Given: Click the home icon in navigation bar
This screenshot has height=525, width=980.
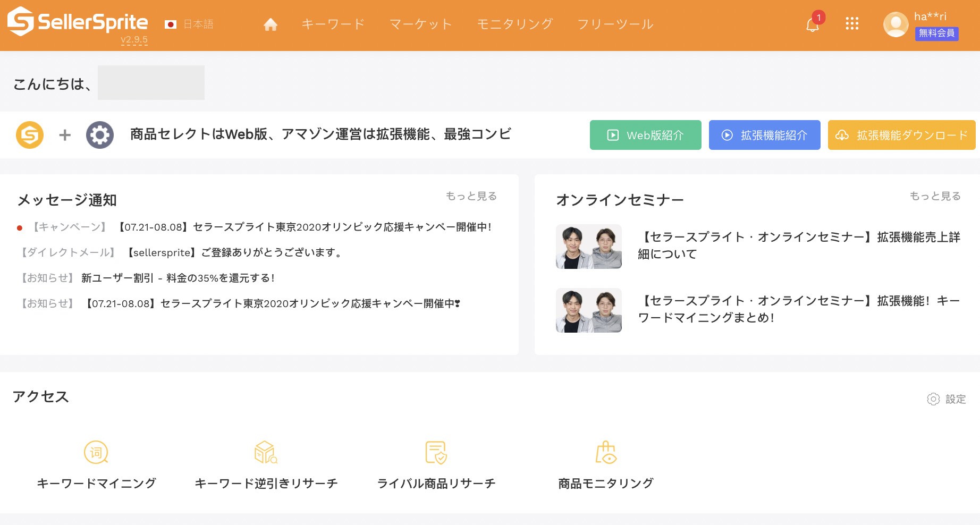Looking at the screenshot, I should tap(271, 24).
